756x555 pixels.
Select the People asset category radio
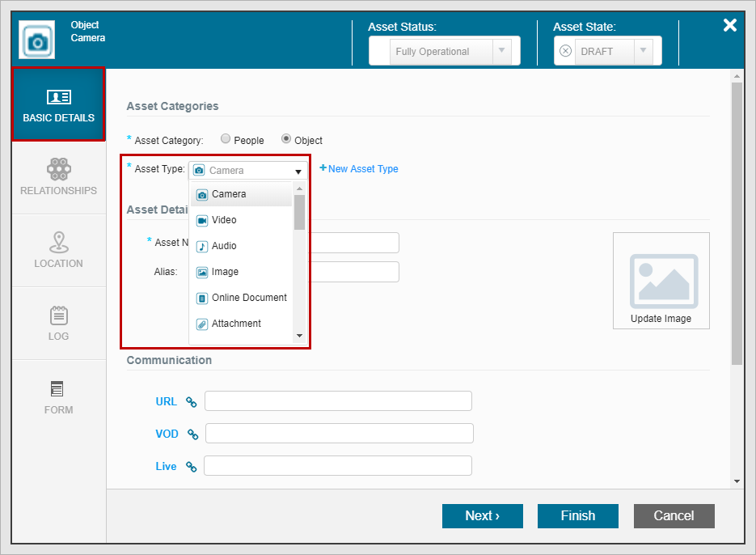[226, 139]
